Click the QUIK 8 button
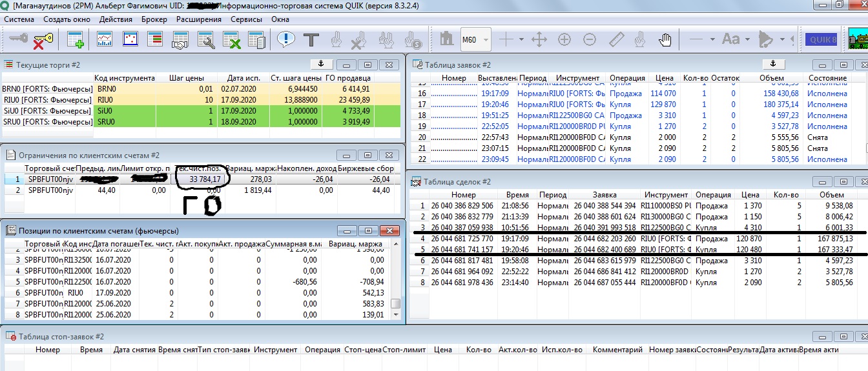Screen dimensions: 868x371 pos(821,40)
